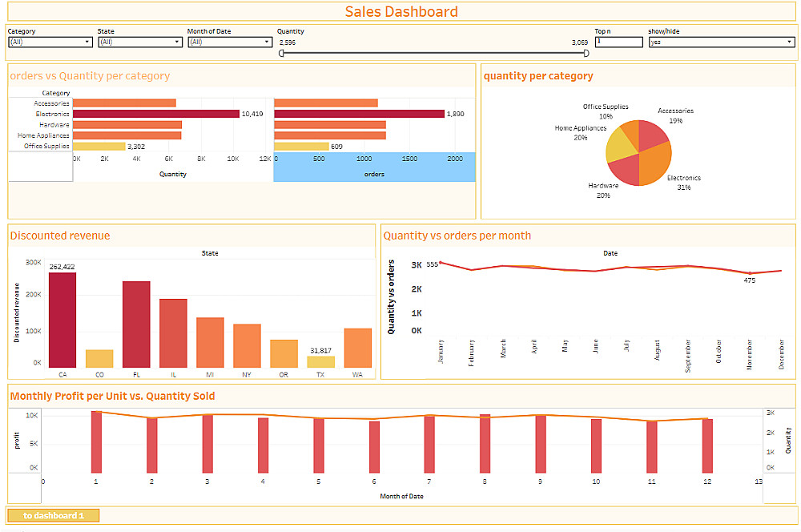The image size is (801, 532).
Task: Open the Category filter dropdown
Action: (50, 42)
